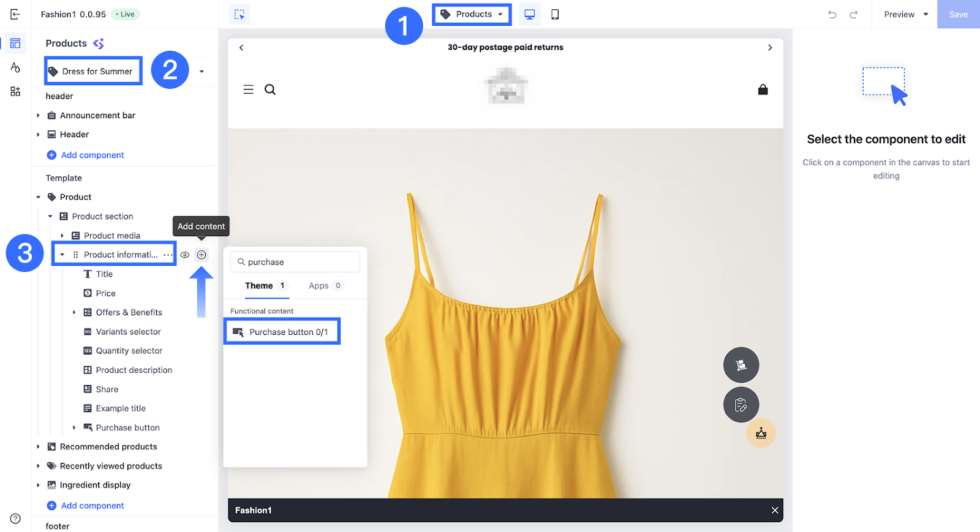Expand the Announcement bar tree item
This screenshot has height=532, width=980.
[38, 116]
